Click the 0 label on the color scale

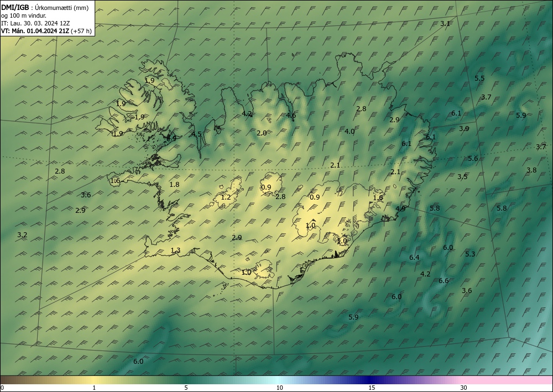2,388
